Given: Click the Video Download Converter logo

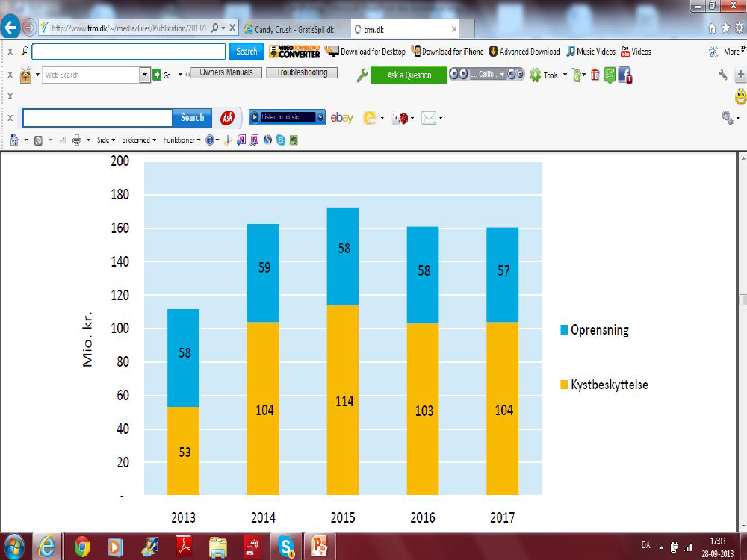Looking at the screenshot, I should [x=294, y=52].
